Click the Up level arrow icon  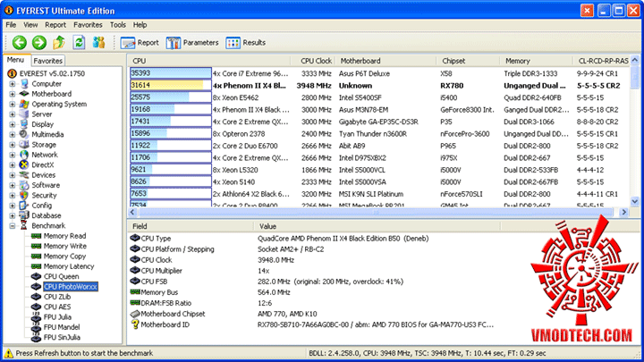59,42
